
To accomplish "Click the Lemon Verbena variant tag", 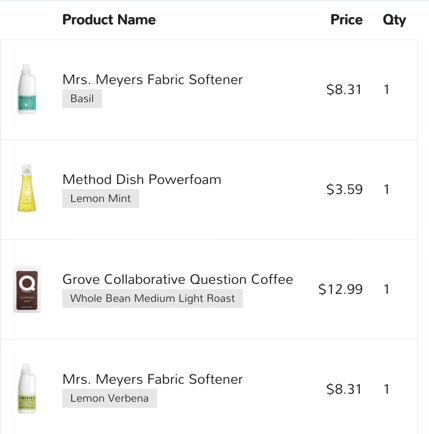I will click(x=109, y=398).
